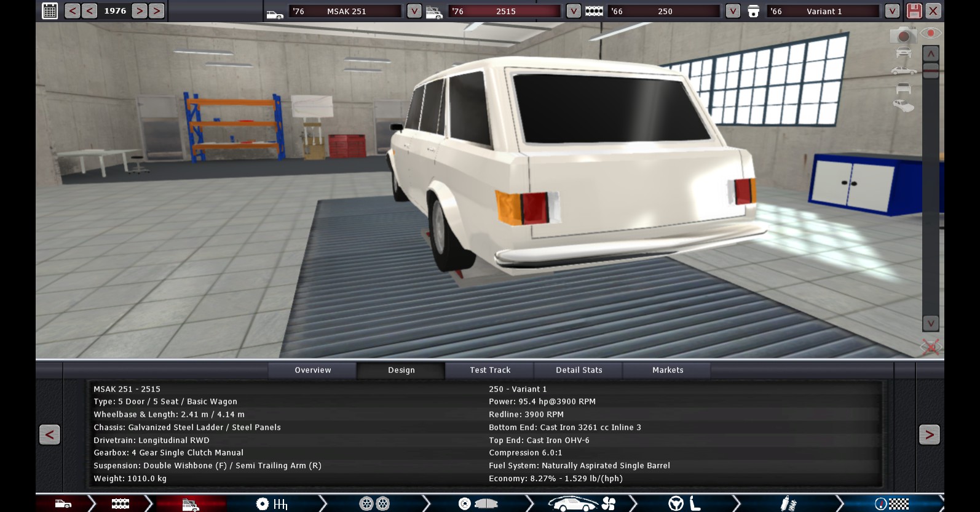
Task: Open the engine step in the bottom bar
Action: click(121, 504)
